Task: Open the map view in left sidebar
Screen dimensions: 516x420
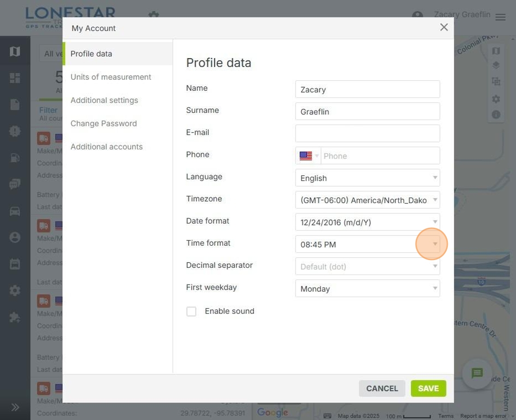Action: (x=15, y=51)
